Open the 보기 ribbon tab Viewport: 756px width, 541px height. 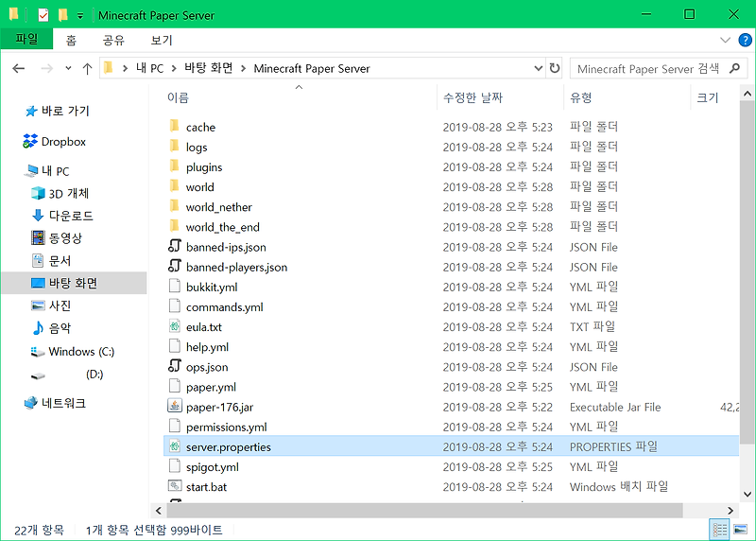(x=162, y=40)
